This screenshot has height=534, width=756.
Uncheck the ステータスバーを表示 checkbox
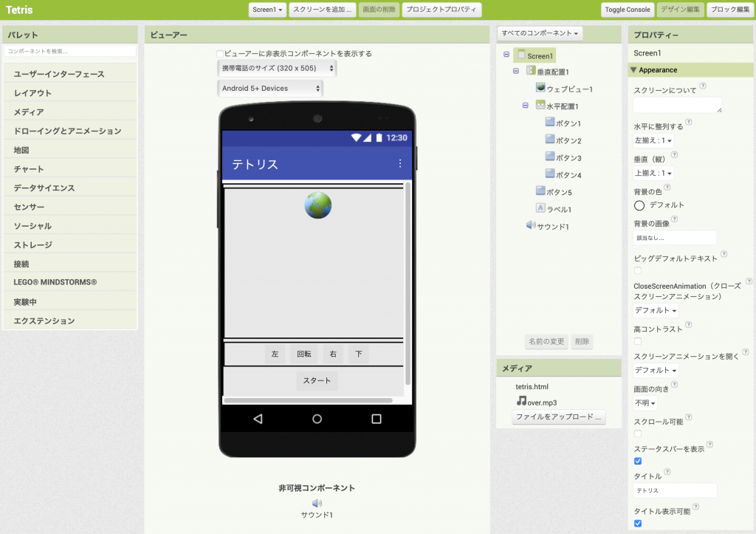click(638, 461)
